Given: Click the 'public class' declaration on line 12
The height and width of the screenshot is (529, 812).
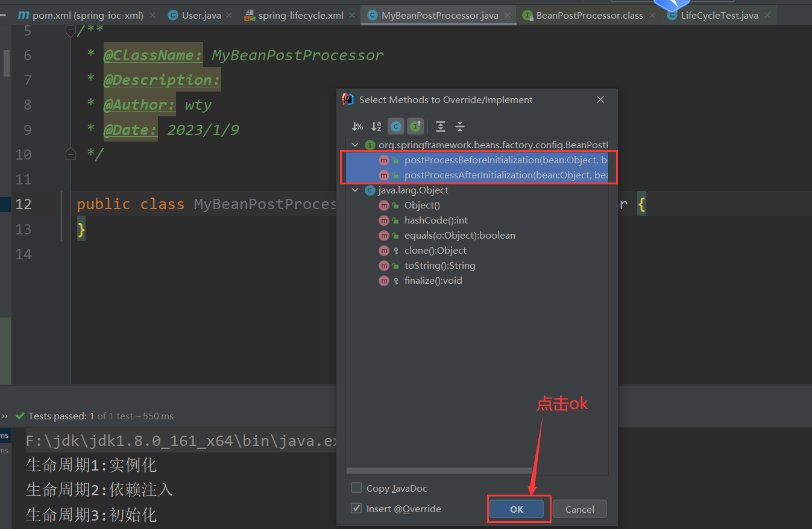Looking at the screenshot, I should [x=131, y=204].
